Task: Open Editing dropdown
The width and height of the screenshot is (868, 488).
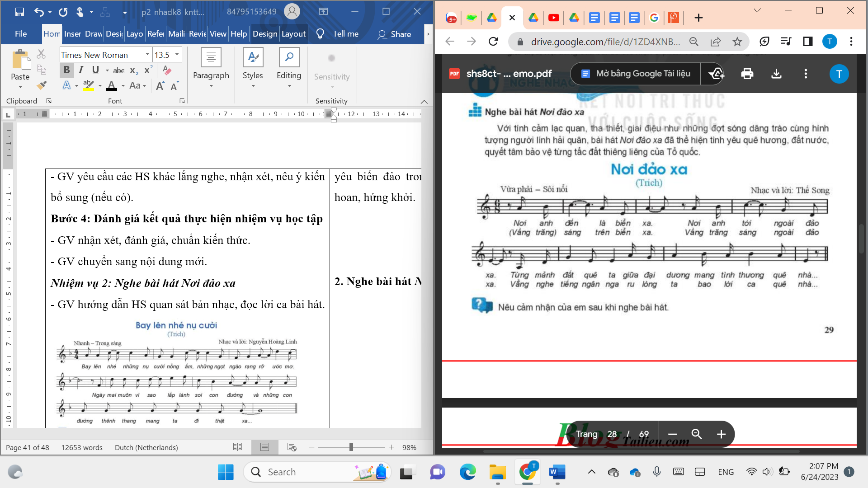Action: [289, 68]
